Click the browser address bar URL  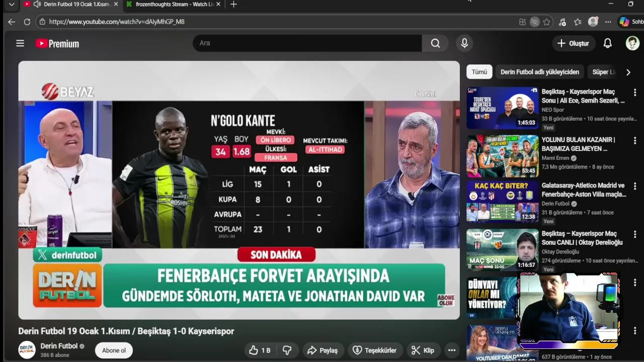(117, 22)
